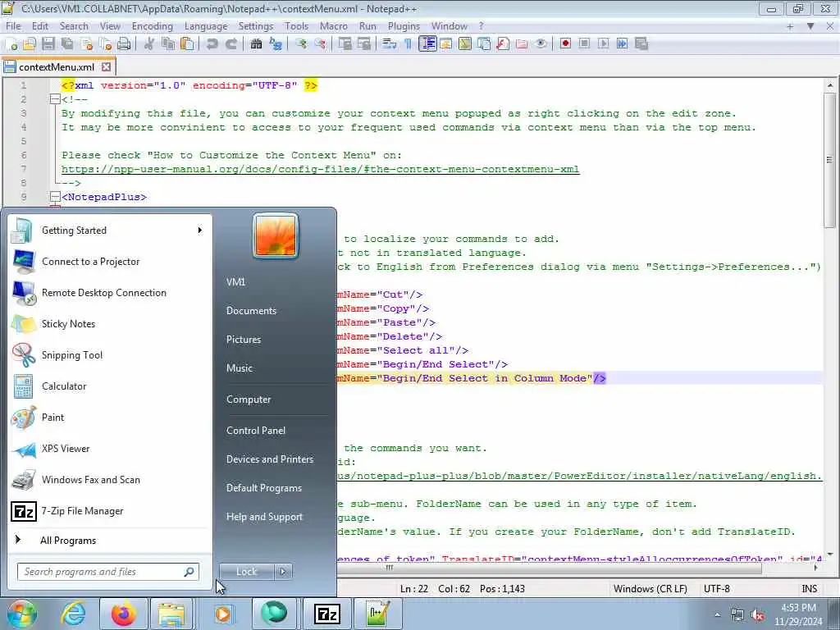This screenshot has height=630, width=840.
Task: Open Find with the binoculars icon
Action: click(x=257, y=44)
